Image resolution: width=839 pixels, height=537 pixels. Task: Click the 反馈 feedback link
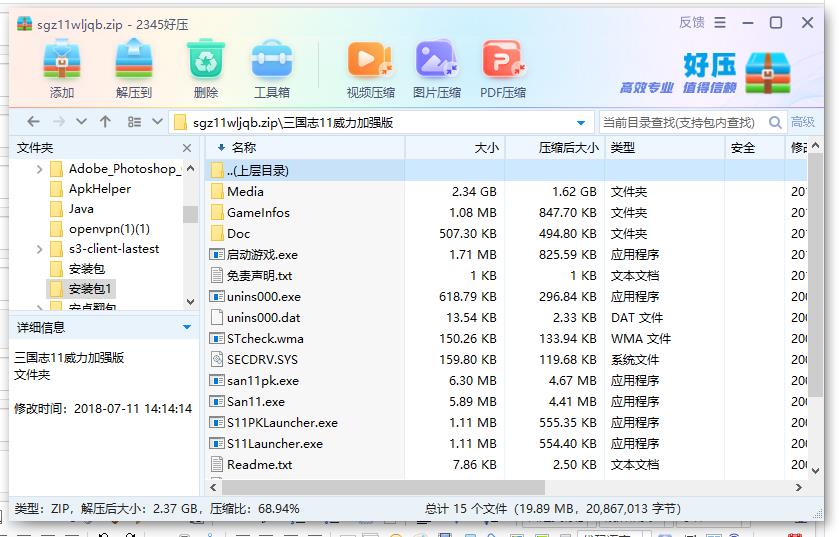(x=691, y=22)
